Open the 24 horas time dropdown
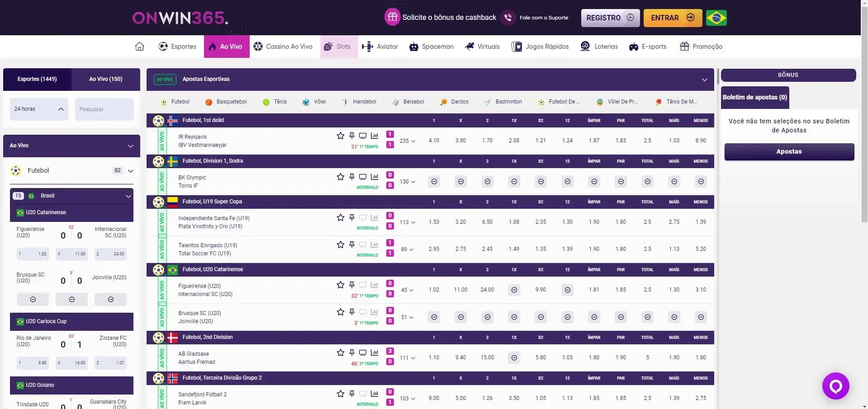The image size is (868, 409). click(39, 109)
